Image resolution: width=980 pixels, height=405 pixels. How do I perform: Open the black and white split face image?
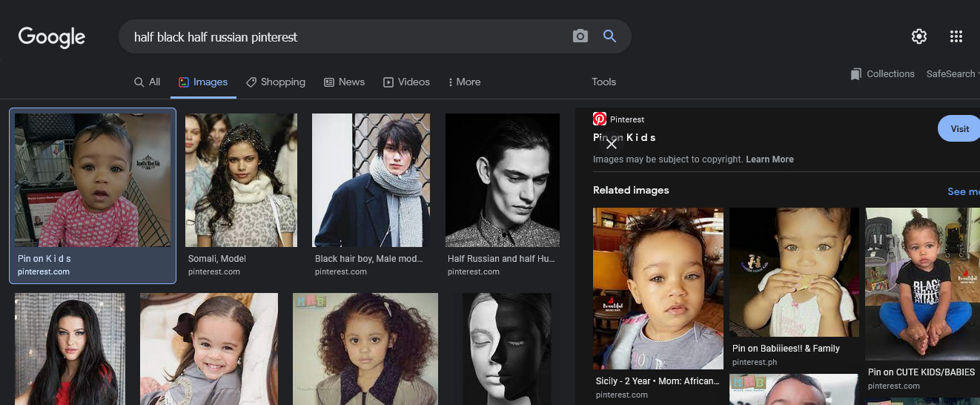click(x=507, y=349)
